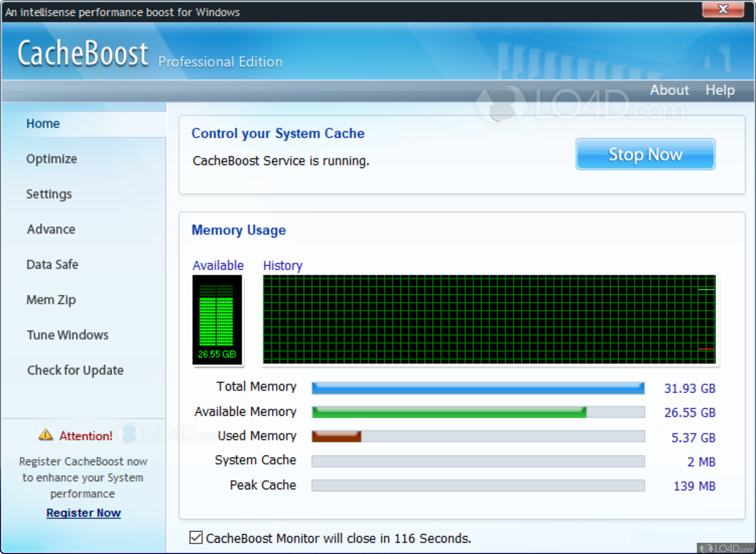Click the 'Control your System Cache' heading
Image resolution: width=756 pixels, height=554 pixels.
[x=278, y=133]
